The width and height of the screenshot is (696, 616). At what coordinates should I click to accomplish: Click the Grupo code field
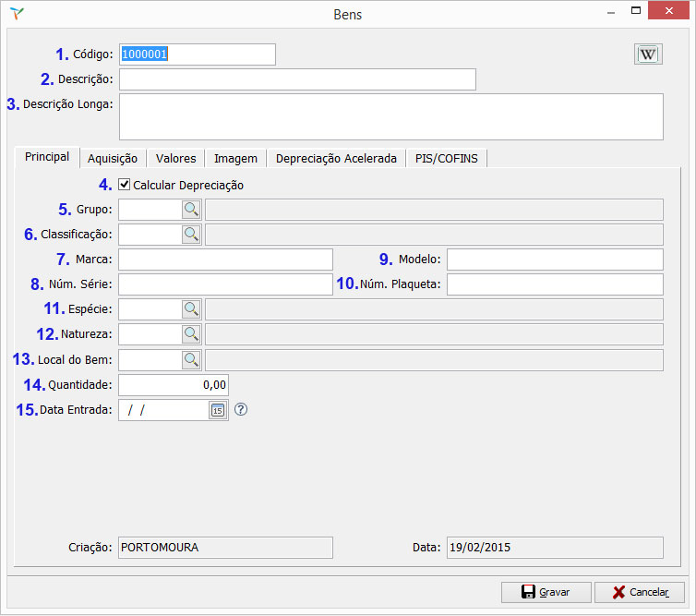[150, 210]
